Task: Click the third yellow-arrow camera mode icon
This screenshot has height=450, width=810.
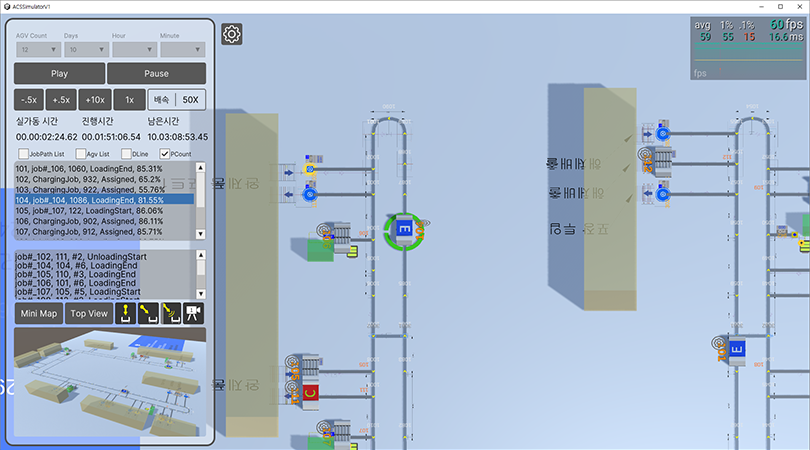Action: pyautogui.click(x=171, y=313)
